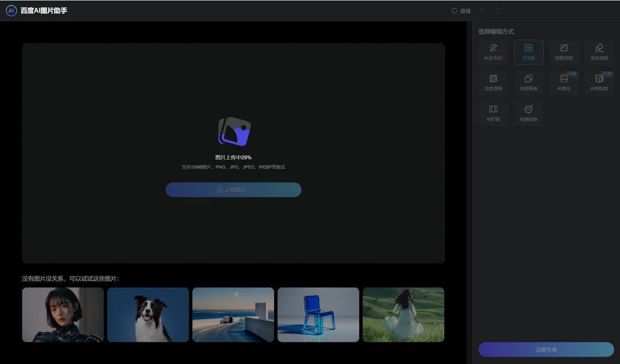Click the redo arrow in top bar
The height and width of the screenshot is (364, 620).
498,11
